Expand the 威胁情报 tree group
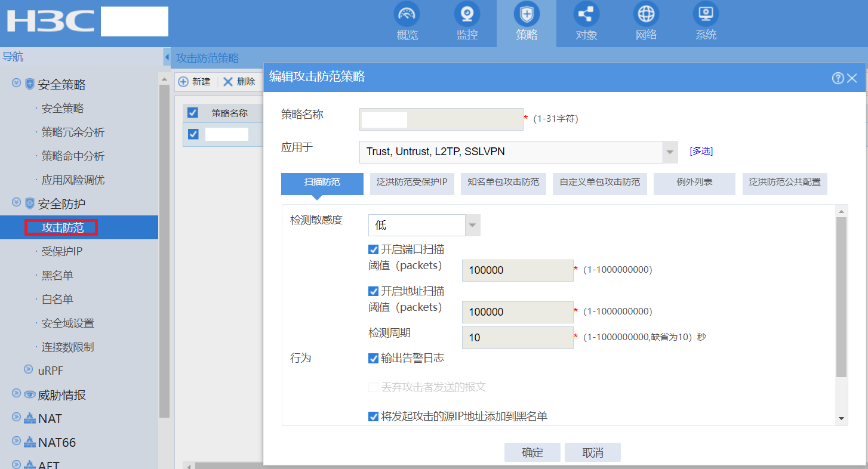 (x=16, y=393)
